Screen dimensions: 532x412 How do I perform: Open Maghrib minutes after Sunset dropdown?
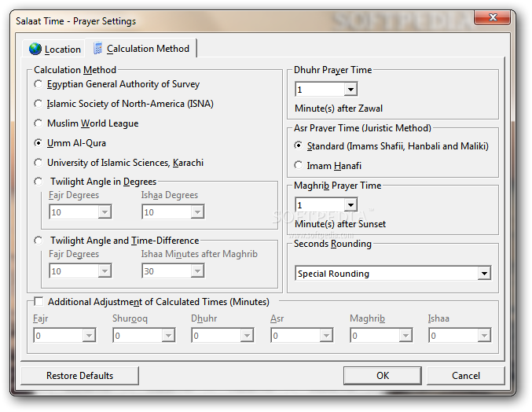coord(350,205)
